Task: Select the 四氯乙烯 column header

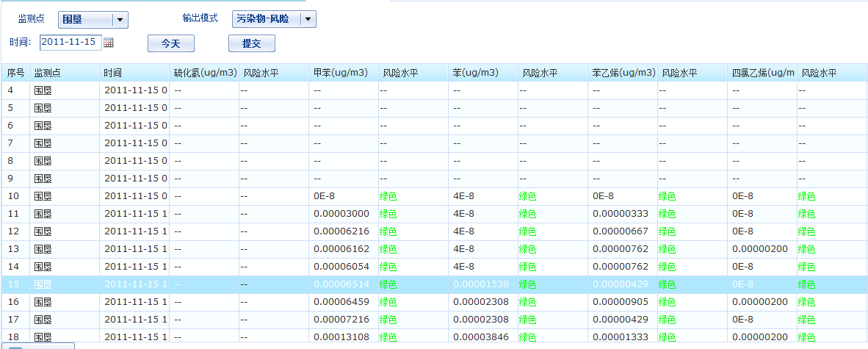Action: click(x=762, y=73)
